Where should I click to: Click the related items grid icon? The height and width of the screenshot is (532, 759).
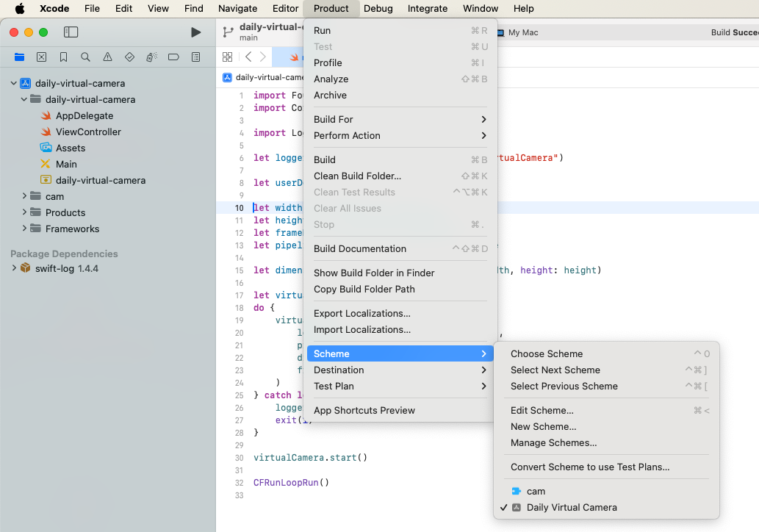(x=227, y=57)
